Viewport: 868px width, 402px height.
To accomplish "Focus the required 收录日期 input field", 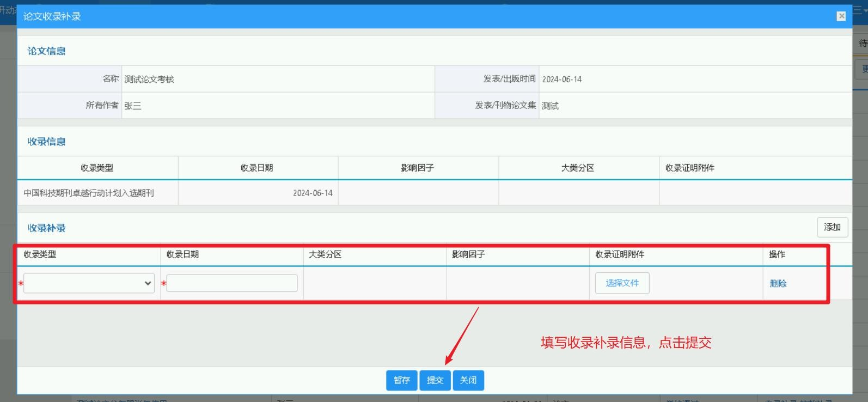I will coord(232,283).
